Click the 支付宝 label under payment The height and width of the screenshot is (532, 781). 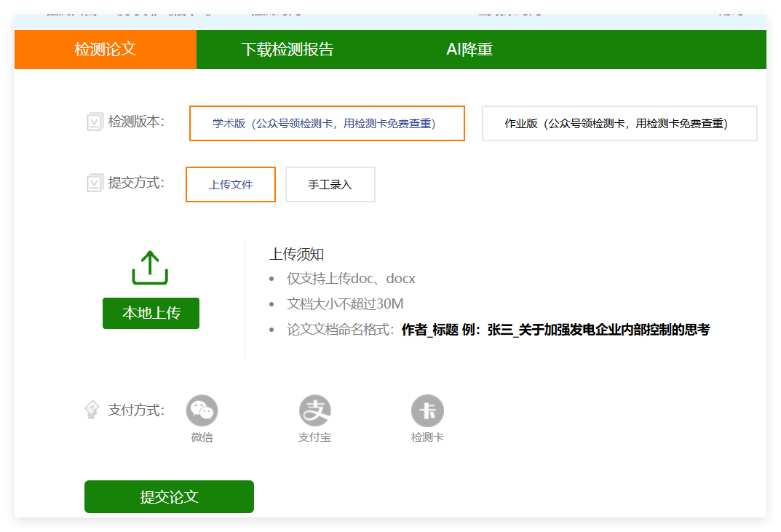pos(314,437)
